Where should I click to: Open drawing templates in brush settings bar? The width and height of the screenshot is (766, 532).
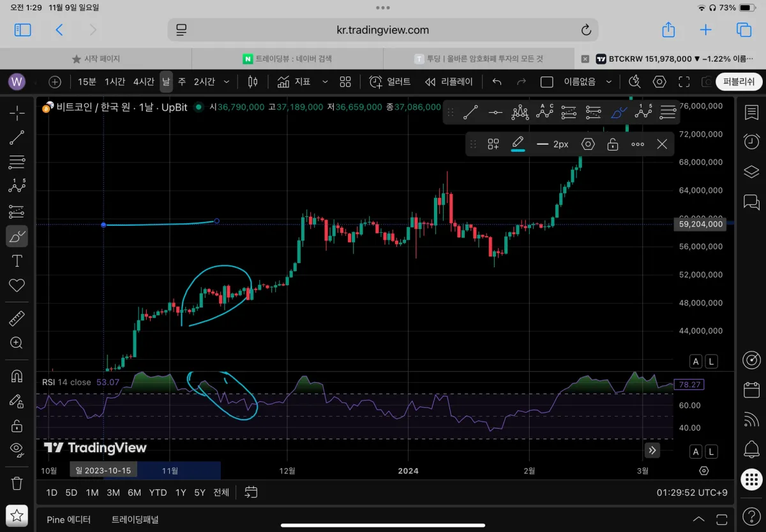(493, 144)
